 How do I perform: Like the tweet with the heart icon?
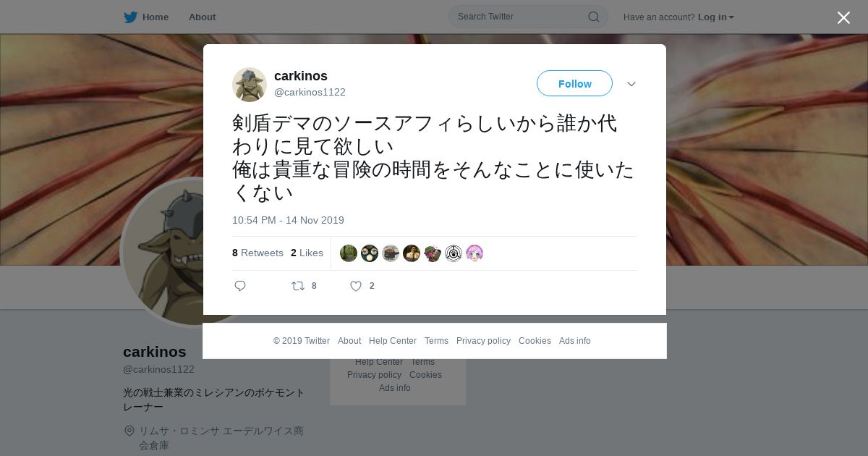356,286
